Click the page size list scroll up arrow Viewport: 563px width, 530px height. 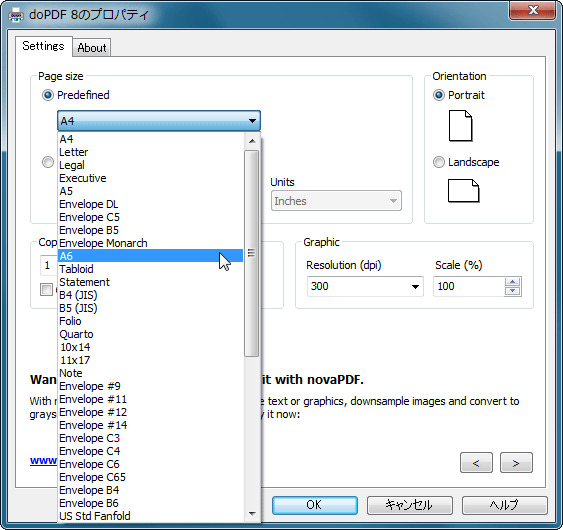point(252,141)
